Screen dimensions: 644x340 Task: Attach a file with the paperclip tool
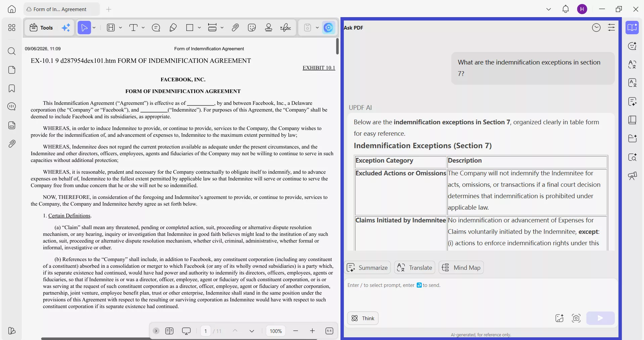[235, 28]
